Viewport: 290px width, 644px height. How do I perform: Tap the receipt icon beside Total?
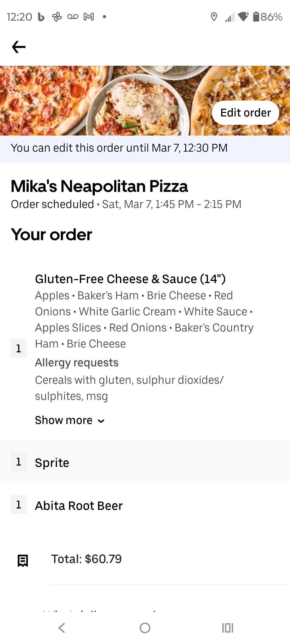pyautogui.click(x=23, y=561)
